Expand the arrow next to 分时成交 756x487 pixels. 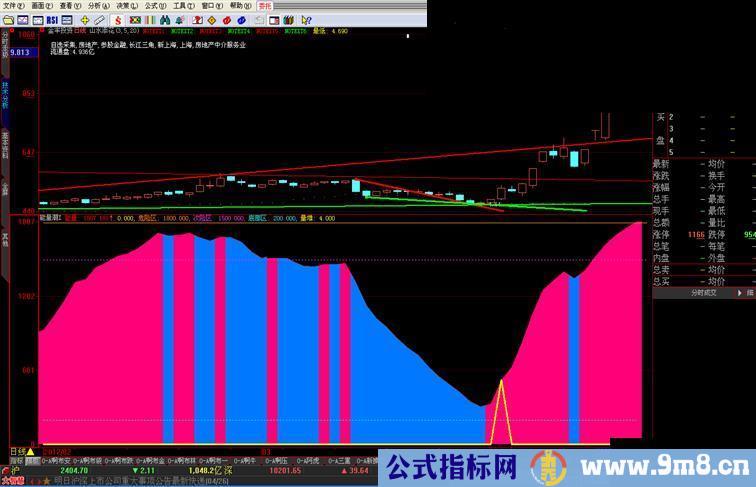746,293
